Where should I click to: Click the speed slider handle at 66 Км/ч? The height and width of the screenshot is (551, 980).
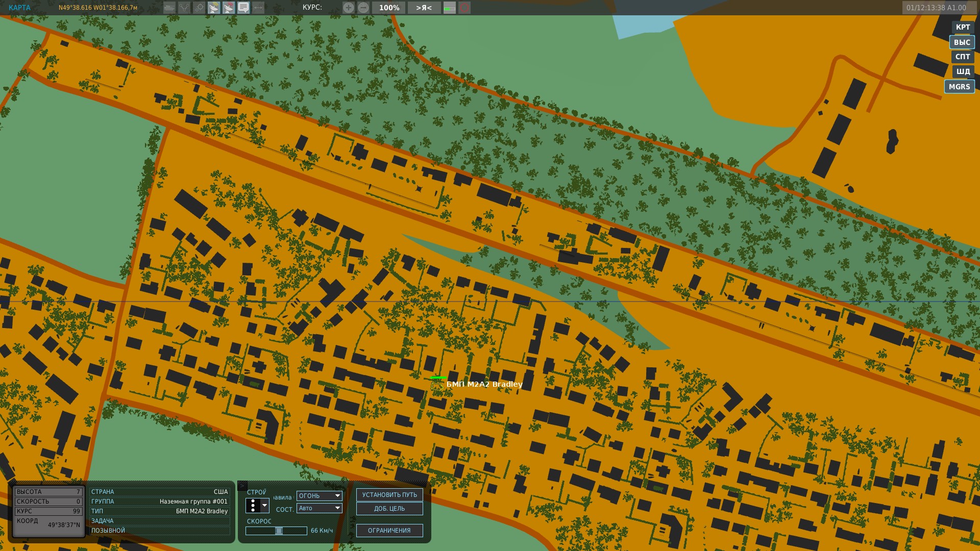279,531
